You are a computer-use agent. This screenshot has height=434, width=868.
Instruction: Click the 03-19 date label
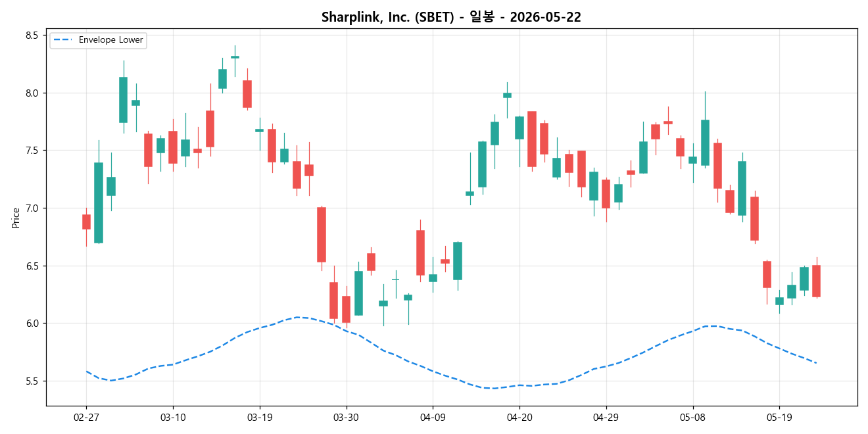tap(260, 417)
